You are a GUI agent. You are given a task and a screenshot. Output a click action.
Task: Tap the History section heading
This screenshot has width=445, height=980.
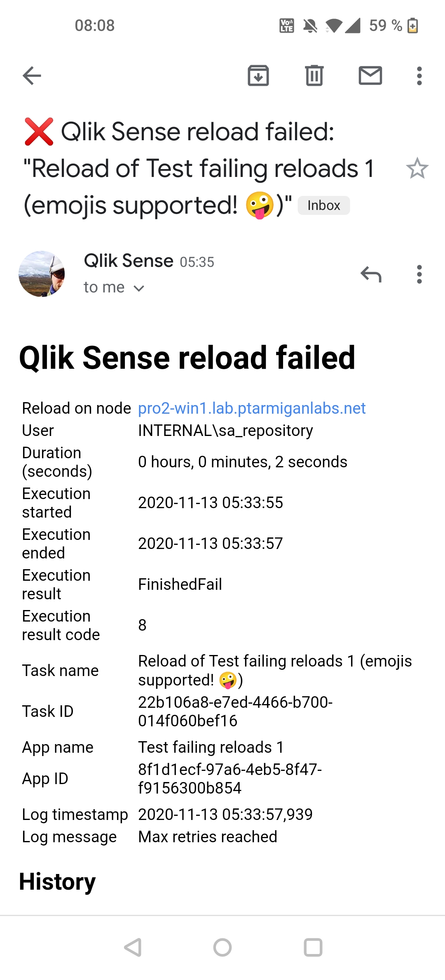(57, 882)
